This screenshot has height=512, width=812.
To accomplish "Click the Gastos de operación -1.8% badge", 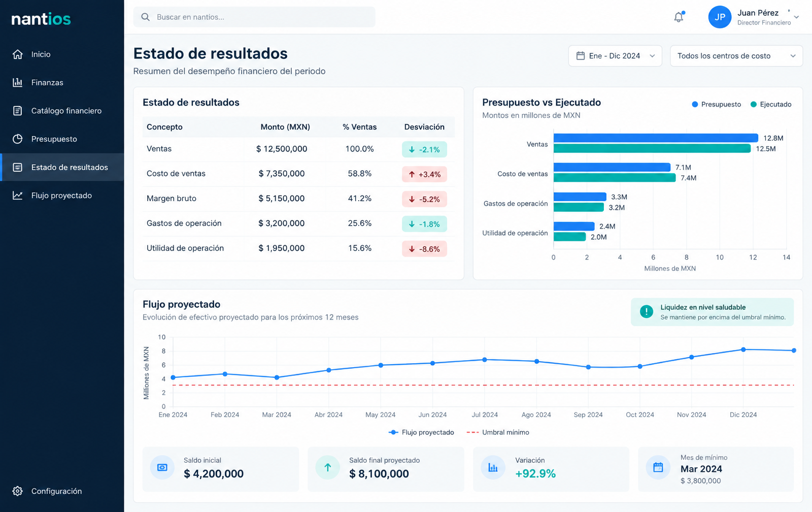I will 424,224.
